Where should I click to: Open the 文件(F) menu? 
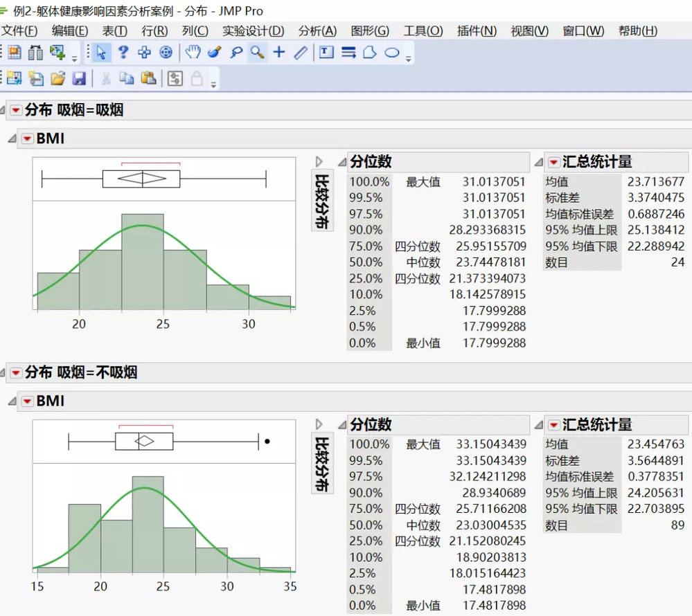coord(19,31)
